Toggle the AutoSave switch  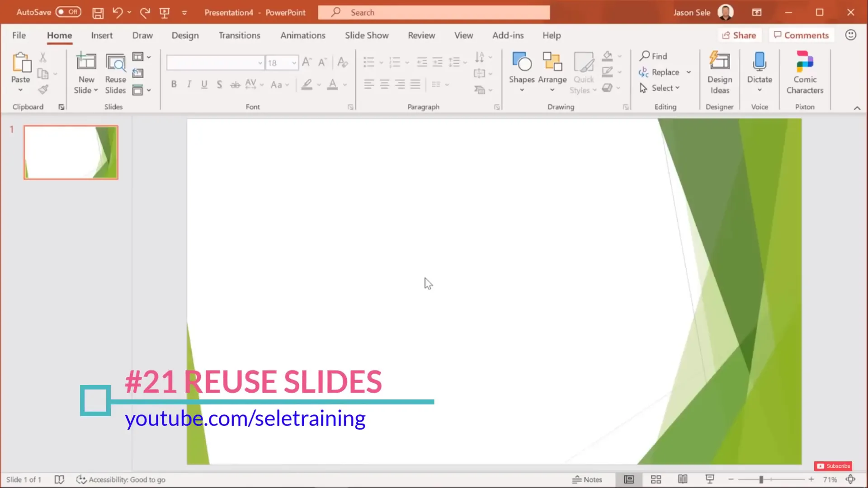(68, 12)
